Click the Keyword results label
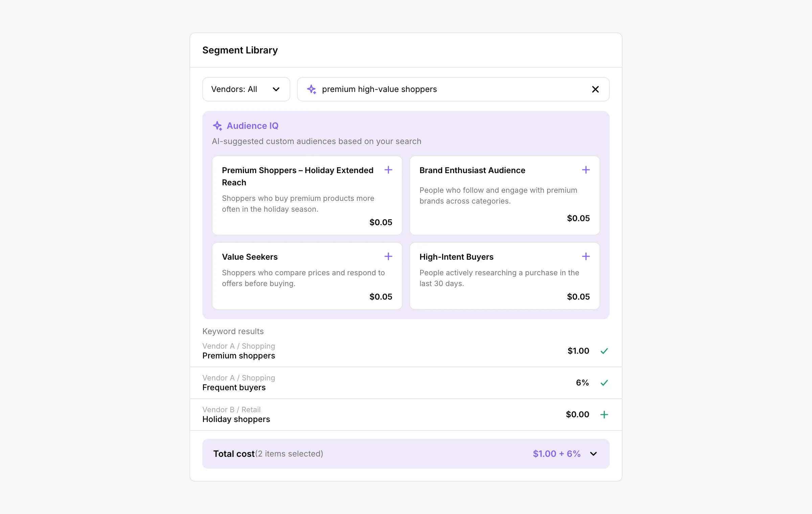This screenshot has width=812, height=514. pyautogui.click(x=233, y=331)
